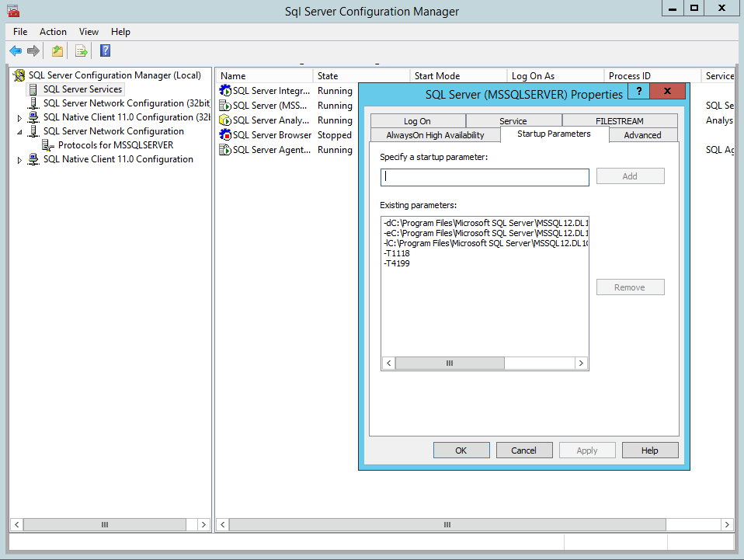Click the Name column header
744x560 pixels.
pos(265,76)
